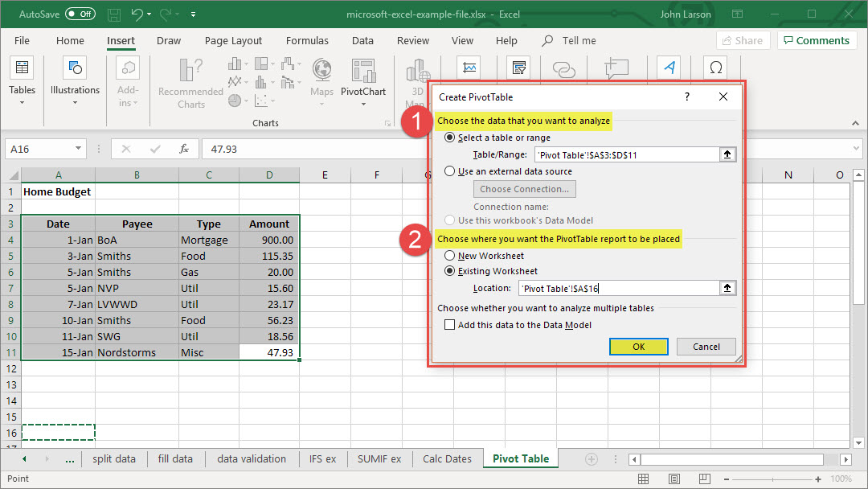Click the PivotTable dialog help question mark
The image size is (868, 489).
pyautogui.click(x=686, y=97)
